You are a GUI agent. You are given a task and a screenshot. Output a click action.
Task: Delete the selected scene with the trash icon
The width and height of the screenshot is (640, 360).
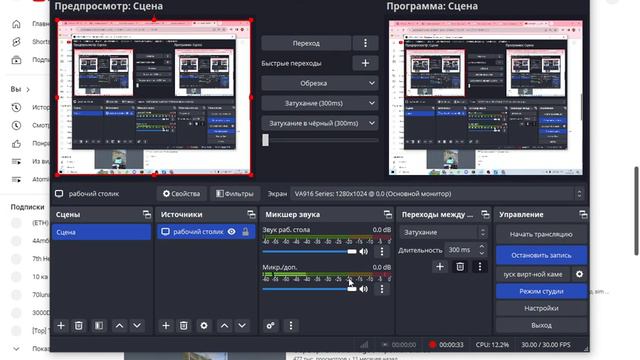[78, 326]
